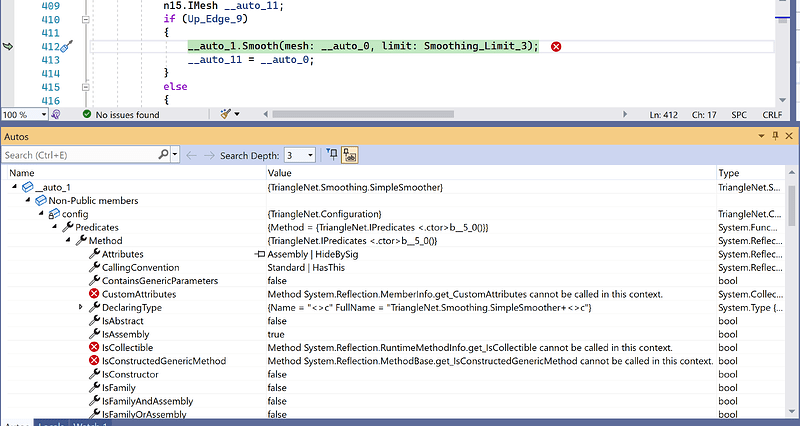The width and height of the screenshot is (800, 426).
Task: Open the Autos window position dropdown
Action: coord(761,136)
